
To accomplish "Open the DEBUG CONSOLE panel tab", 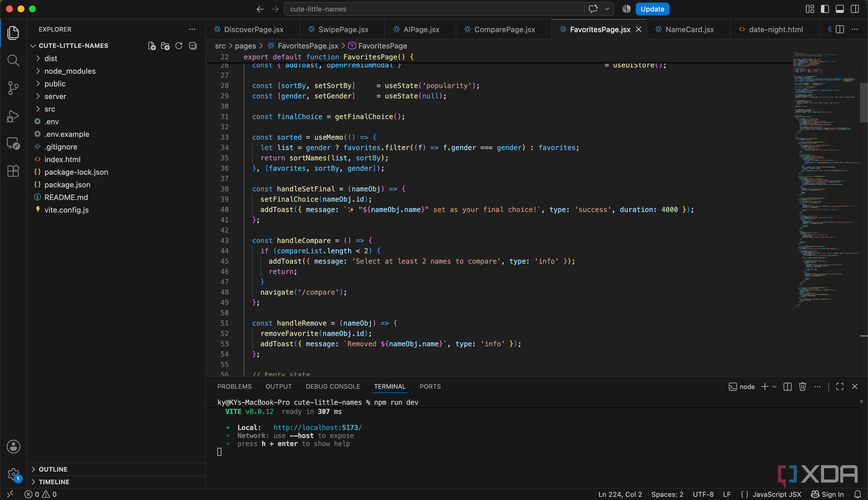I will click(332, 387).
